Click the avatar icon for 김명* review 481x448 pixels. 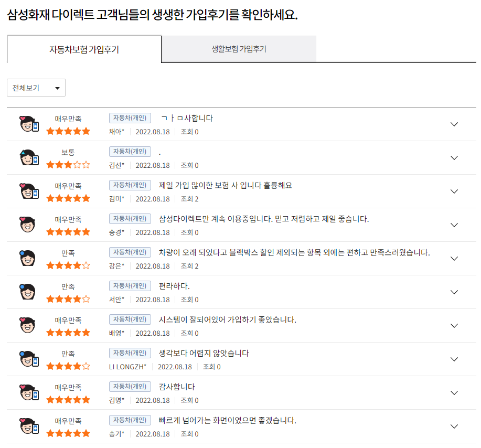[x=29, y=392]
